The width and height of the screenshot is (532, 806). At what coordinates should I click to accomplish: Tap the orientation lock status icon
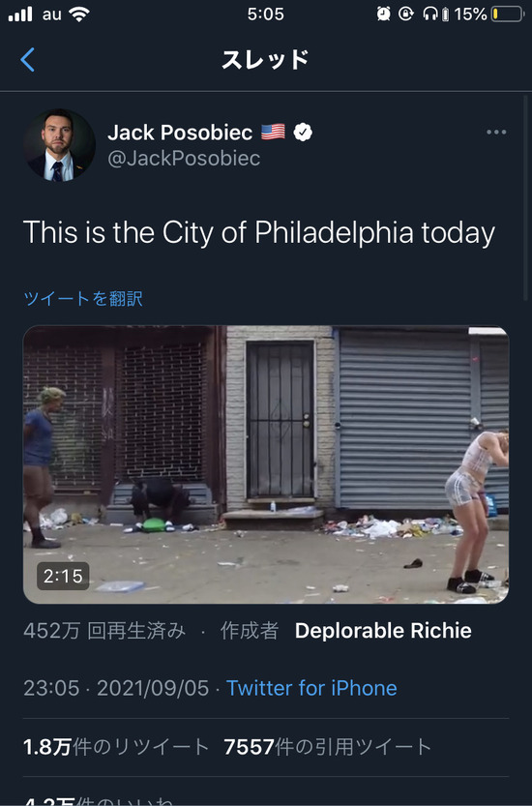(406, 14)
